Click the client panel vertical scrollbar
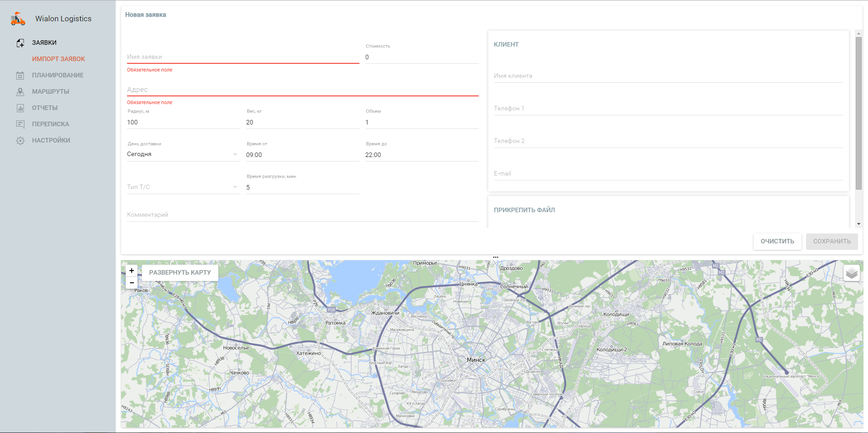868x433 pixels. pos(859,113)
